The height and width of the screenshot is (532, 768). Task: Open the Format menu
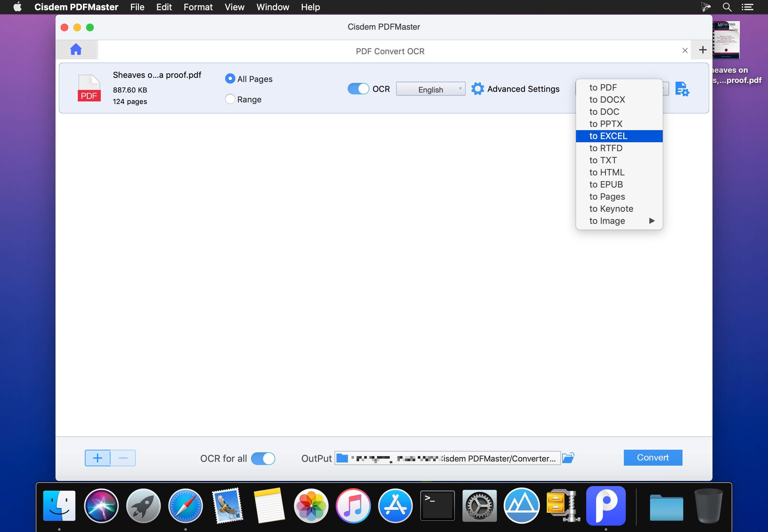coord(198,7)
